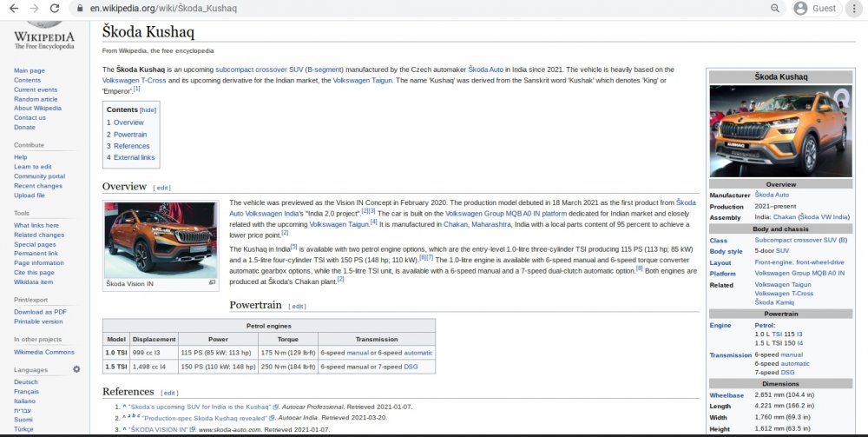The height and width of the screenshot is (437, 868).
Task: Open Volkswagen Group MQB A0 IN infobox link
Action: 799,274
